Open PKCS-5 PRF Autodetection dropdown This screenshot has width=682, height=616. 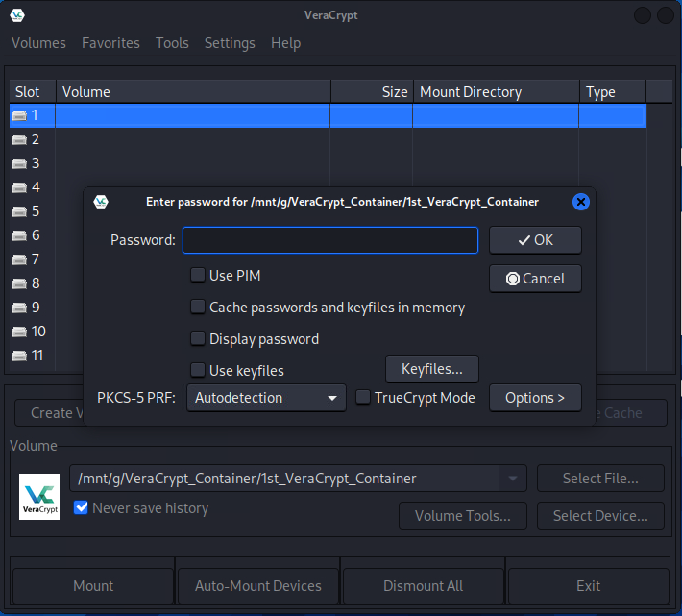[266, 398]
